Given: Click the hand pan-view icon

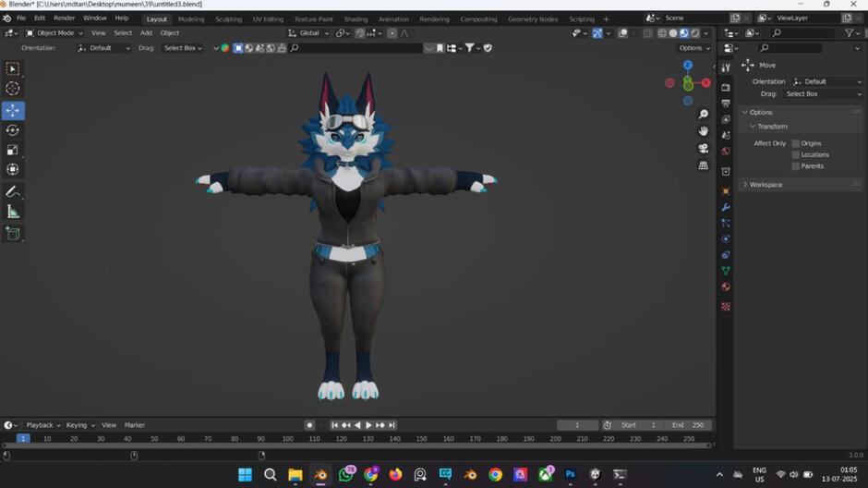Looking at the screenshot, I should [703, 131].
